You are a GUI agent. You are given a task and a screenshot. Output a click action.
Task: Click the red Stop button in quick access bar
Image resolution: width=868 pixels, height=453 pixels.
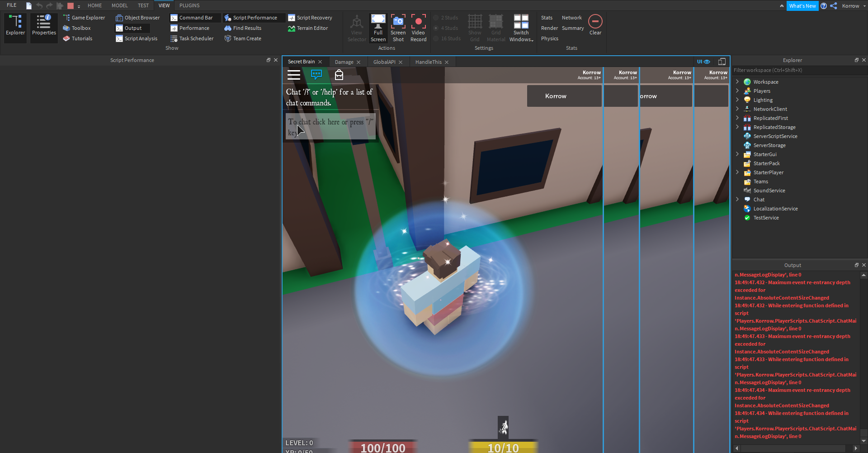tap(71, 6)
